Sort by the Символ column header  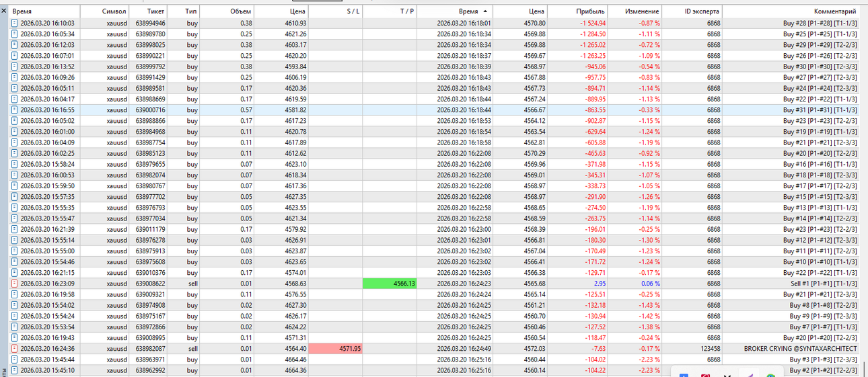tap(104, 11)
